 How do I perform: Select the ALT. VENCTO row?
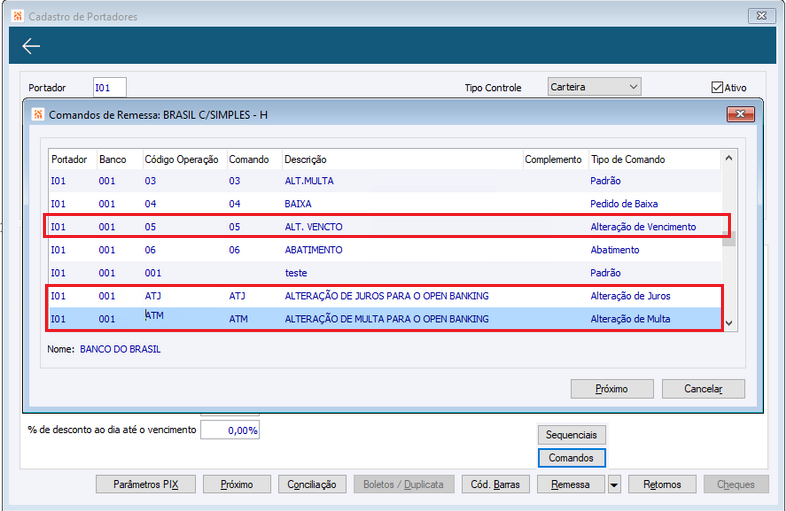[x=385, y=227]
